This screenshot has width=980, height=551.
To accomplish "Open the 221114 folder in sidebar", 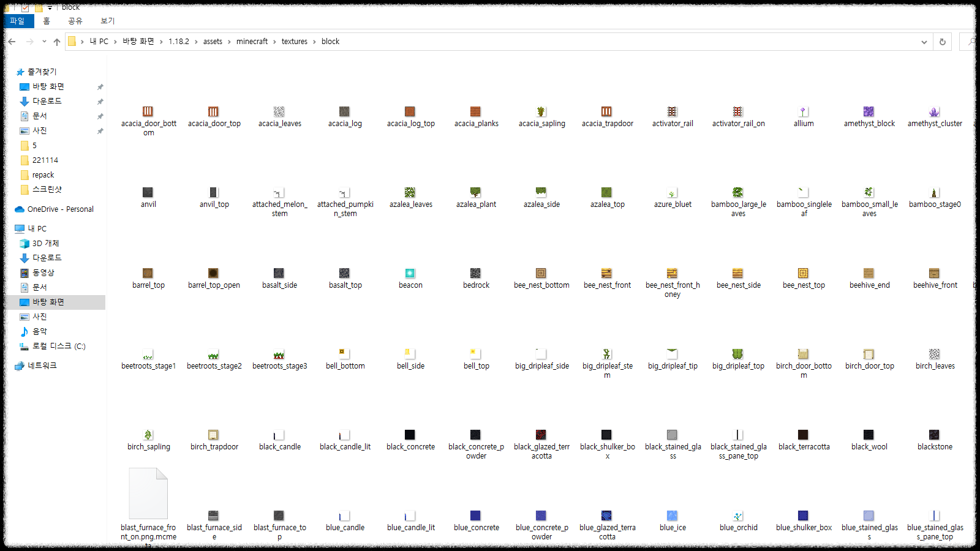I will (45, 160).
